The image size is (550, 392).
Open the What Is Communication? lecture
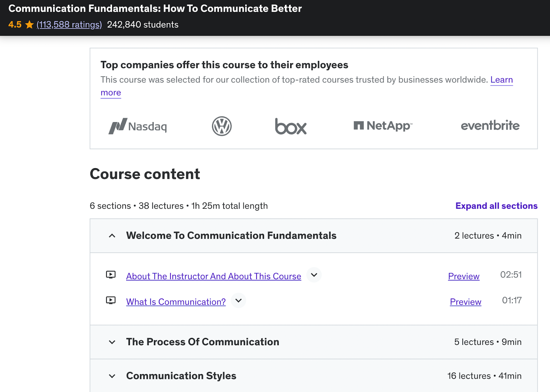(176, 302)
